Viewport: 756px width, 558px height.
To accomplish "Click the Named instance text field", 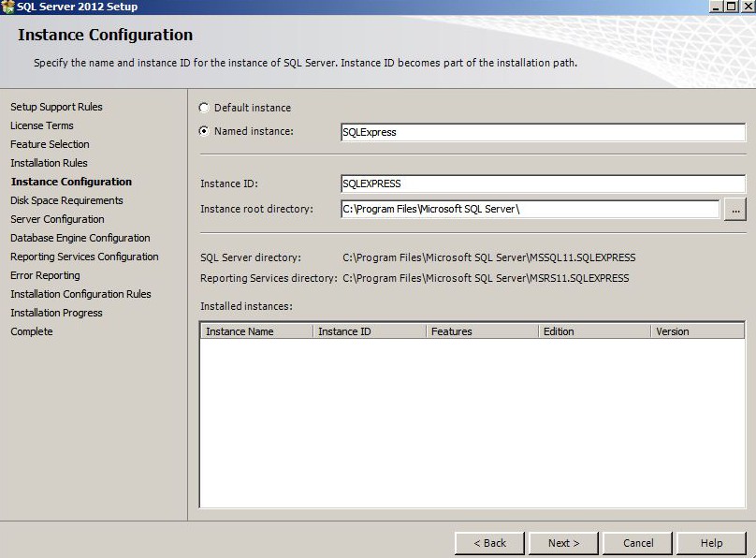I will [543, 132].
